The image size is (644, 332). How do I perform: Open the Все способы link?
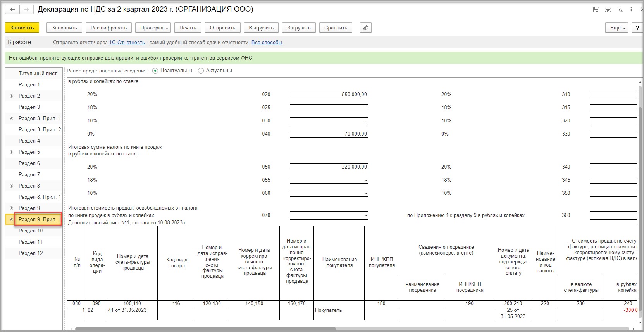(267, 43)
